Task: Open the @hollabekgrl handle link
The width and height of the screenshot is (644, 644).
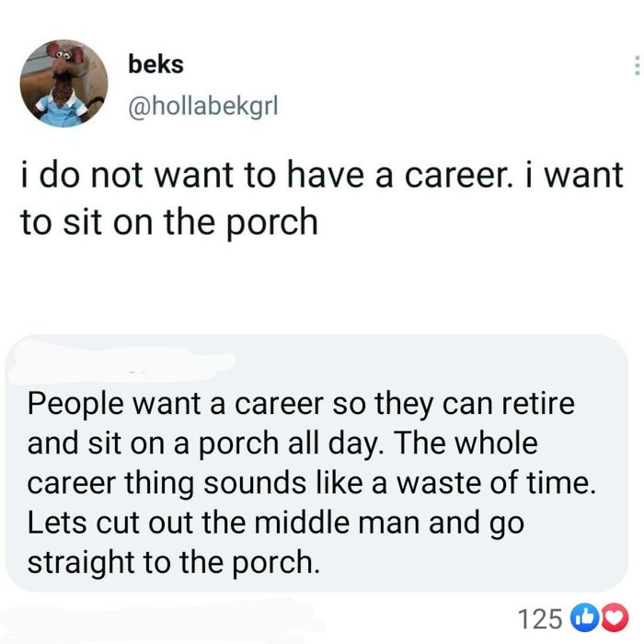Action: coord(203,105)
